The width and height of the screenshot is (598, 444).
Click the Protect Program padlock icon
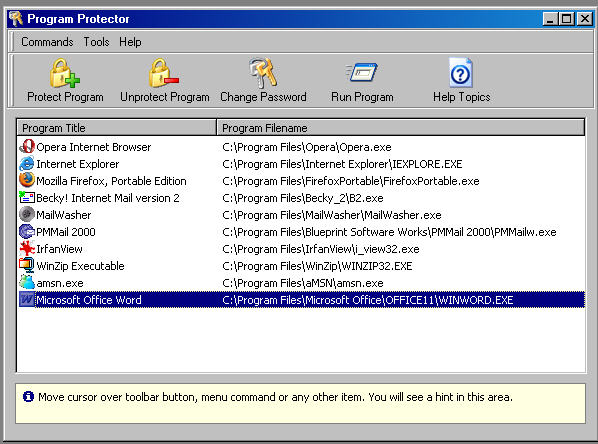point(64,73)
